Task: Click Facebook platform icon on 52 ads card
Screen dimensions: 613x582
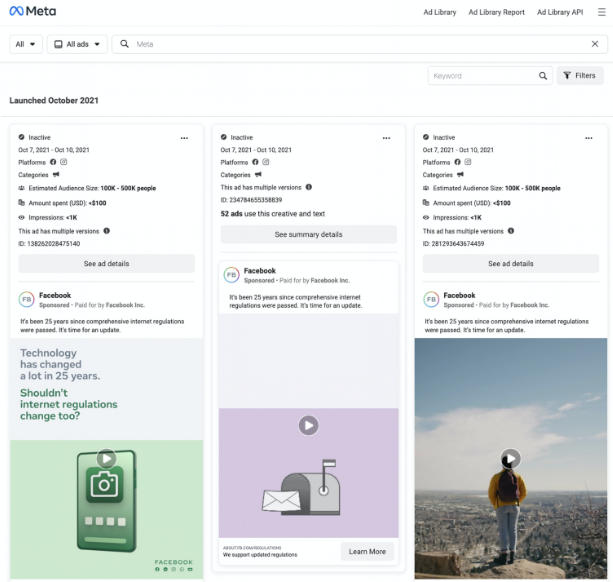Action: pyautogui.click(x=255, y=162)
